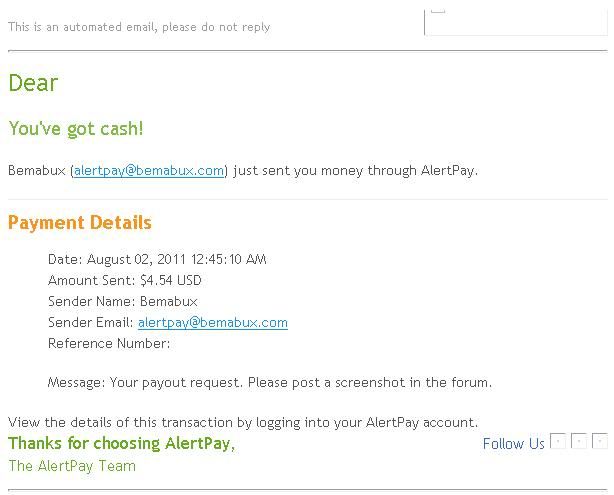The width and height of the screenshot is (614, 495).
Task: Click The AlertPay Team signature
Action: click(x=72, y=466)
